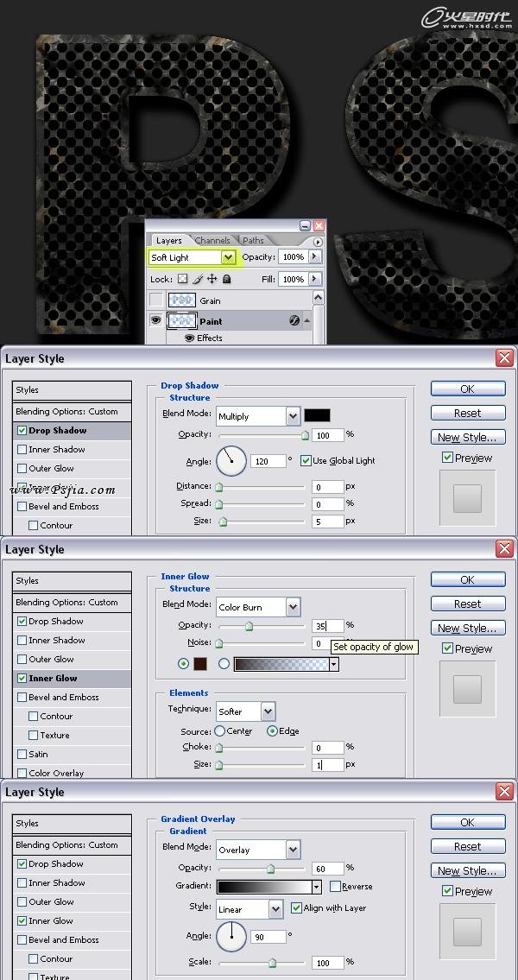Screen dimensions: 518x980
Task: Click the Inner Glow Choke slider handle
Action: coord(219,748)
